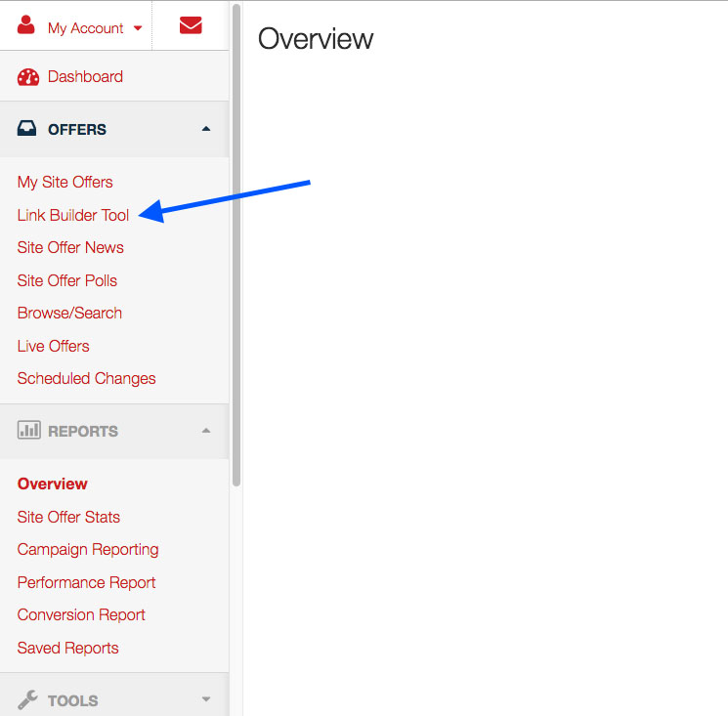Collapse the Reports section caret
728x716 pixels.
(x=206, y=431)
